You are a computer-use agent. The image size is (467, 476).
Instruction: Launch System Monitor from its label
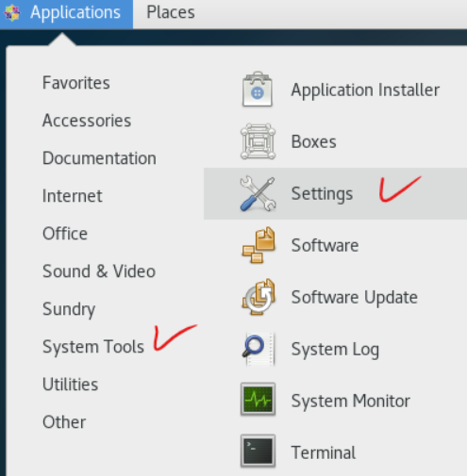tap(351, 402)
